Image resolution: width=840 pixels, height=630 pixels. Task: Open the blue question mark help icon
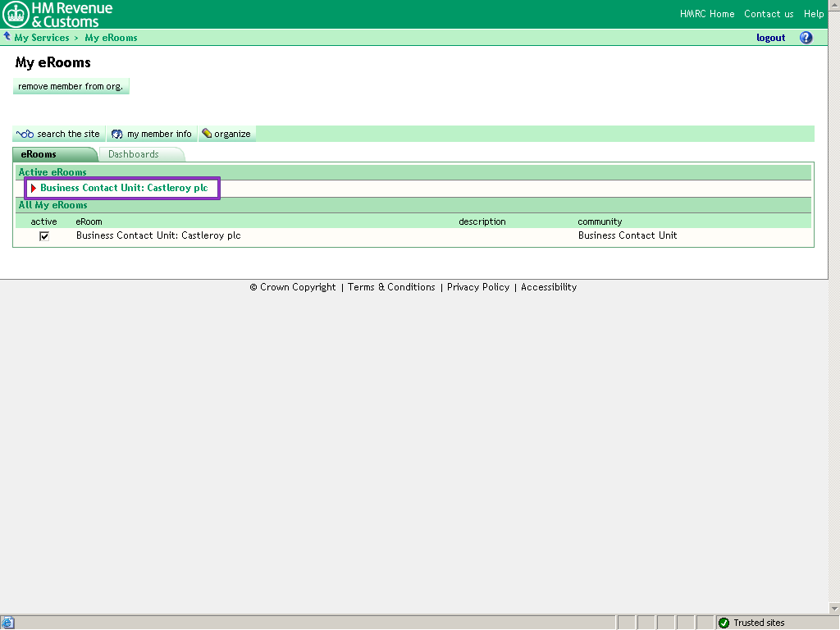806,38
